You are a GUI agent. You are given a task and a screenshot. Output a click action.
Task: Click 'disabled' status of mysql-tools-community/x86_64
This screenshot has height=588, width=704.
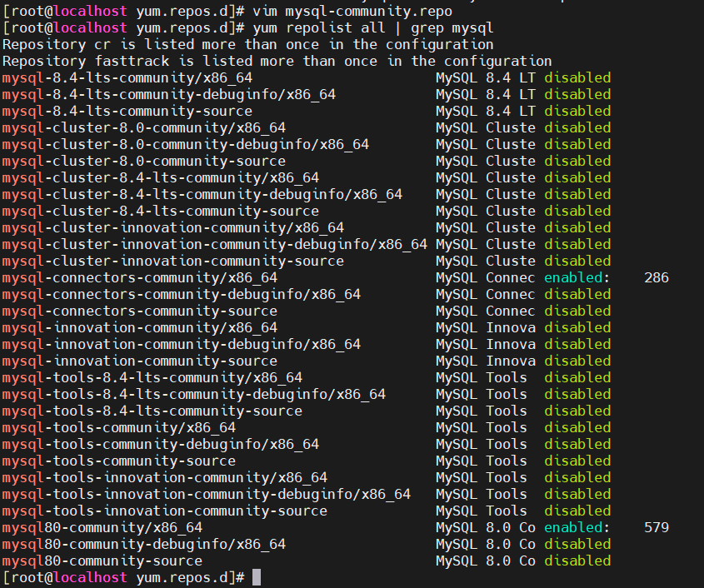pos(577,427)
